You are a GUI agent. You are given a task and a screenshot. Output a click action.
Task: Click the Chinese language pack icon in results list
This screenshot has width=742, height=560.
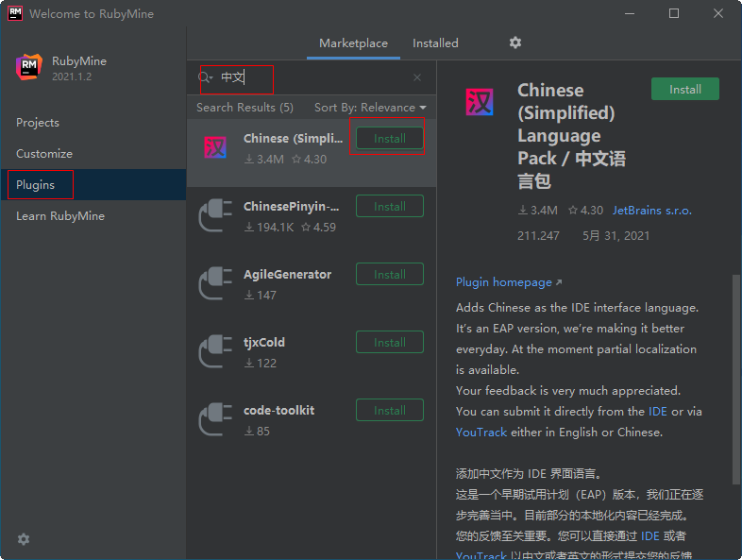click(x=215, y=147)
